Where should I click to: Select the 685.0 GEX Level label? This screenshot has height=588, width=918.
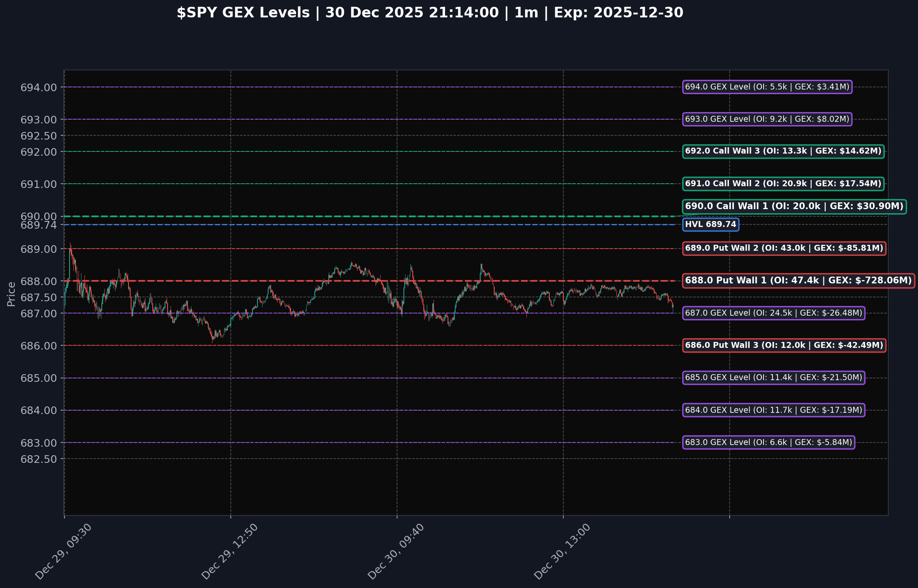tap(773, 378)
